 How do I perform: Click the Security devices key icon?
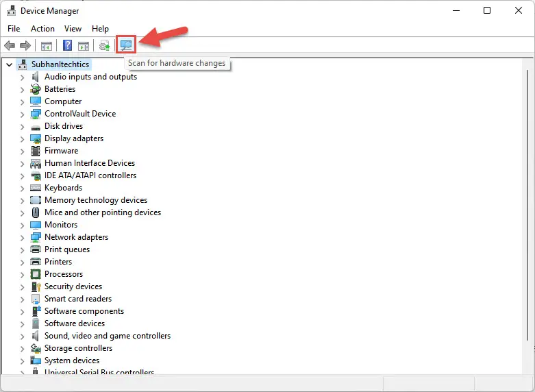pyautogui.click(x=36, y=286)
